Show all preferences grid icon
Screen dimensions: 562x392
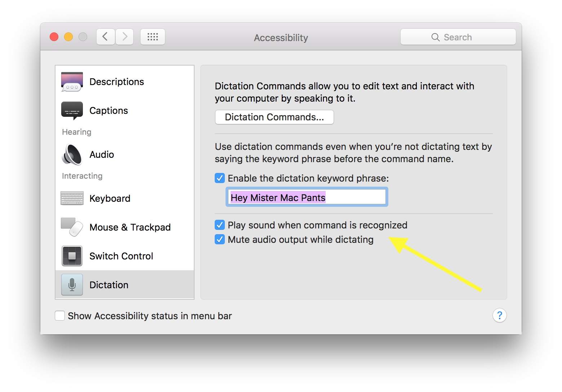(153, 37)
